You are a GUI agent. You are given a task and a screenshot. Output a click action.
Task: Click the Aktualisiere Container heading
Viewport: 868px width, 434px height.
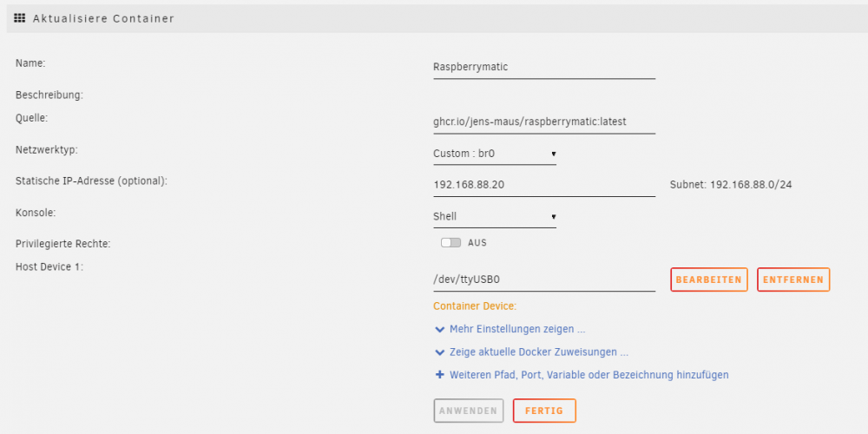click(x=103, y=18)
